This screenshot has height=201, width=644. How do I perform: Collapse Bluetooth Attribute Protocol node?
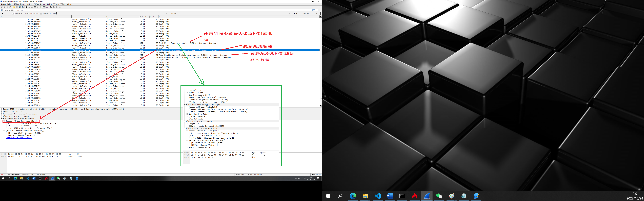[x=2, y=119]
